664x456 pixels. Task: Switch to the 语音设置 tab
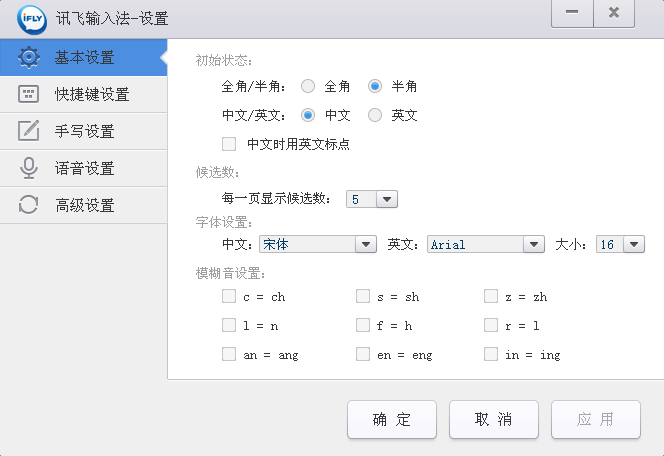85,168
